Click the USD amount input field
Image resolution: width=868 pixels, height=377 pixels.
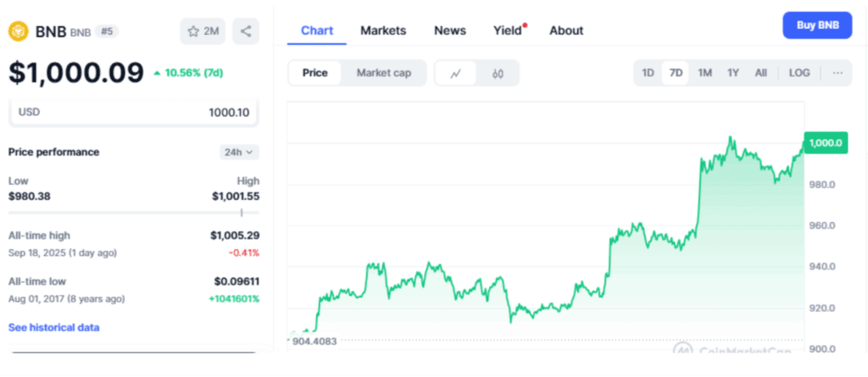point(134,112)
